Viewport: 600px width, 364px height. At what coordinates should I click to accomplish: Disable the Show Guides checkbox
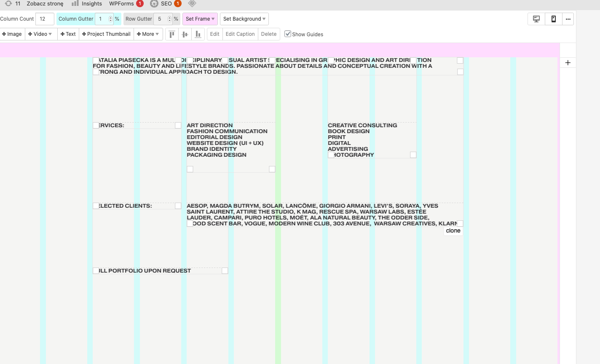[x=288, y=34]
